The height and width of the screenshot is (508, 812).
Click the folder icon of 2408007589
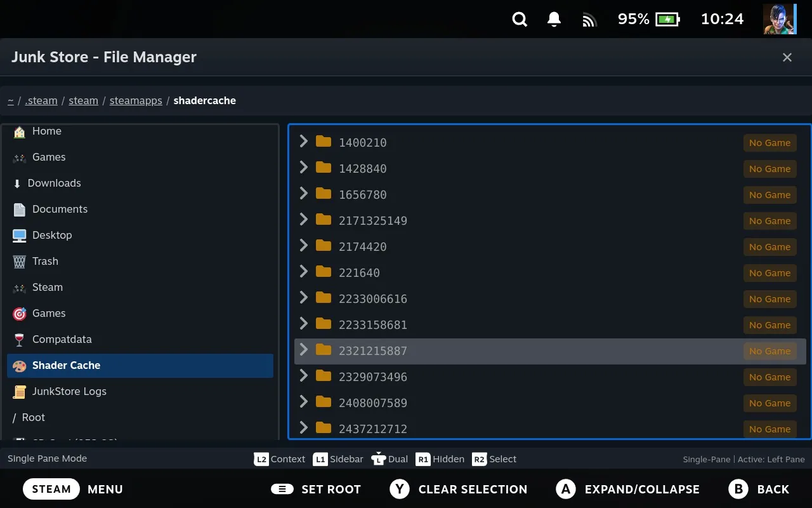(324, 402)
